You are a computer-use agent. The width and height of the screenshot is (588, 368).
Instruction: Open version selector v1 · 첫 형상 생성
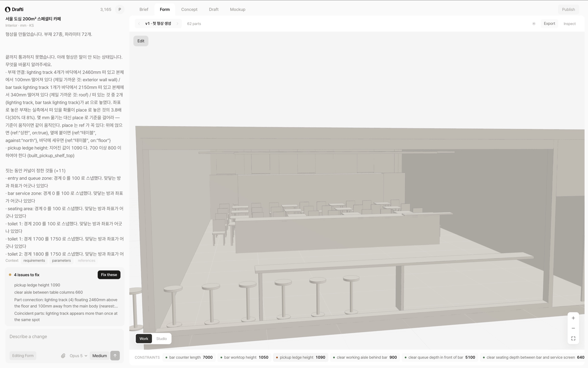coord(158,24)
